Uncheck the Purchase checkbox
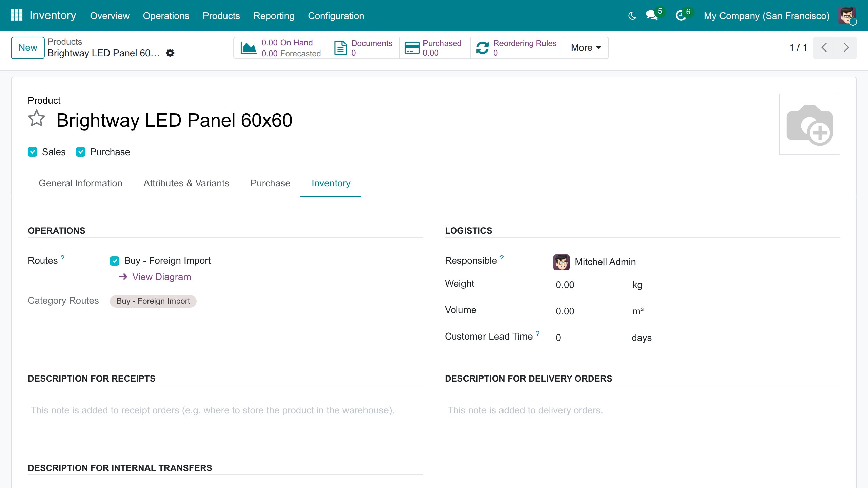Screen dimensions: 868x488 (x=81, y=152)
